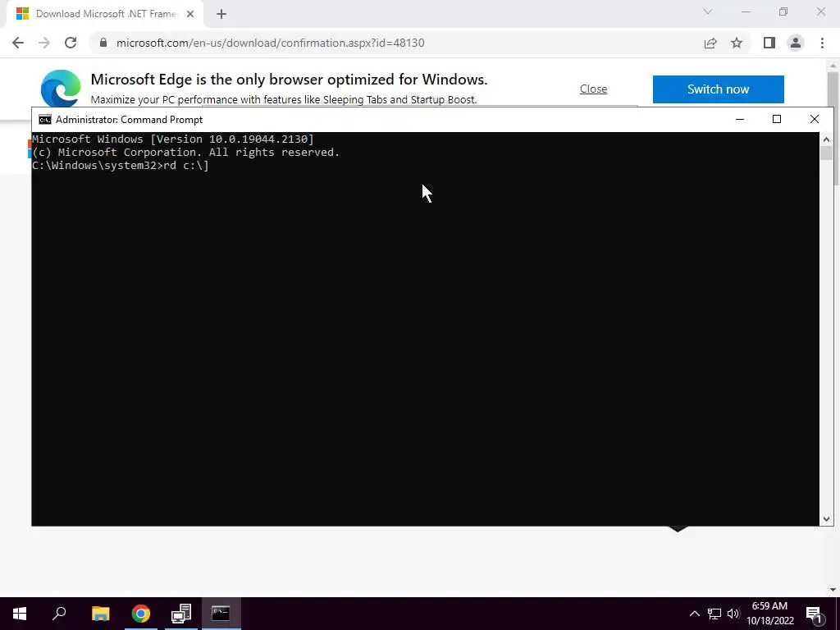Open the notification action center
The image size is (840, 630).
click(815, 614)
